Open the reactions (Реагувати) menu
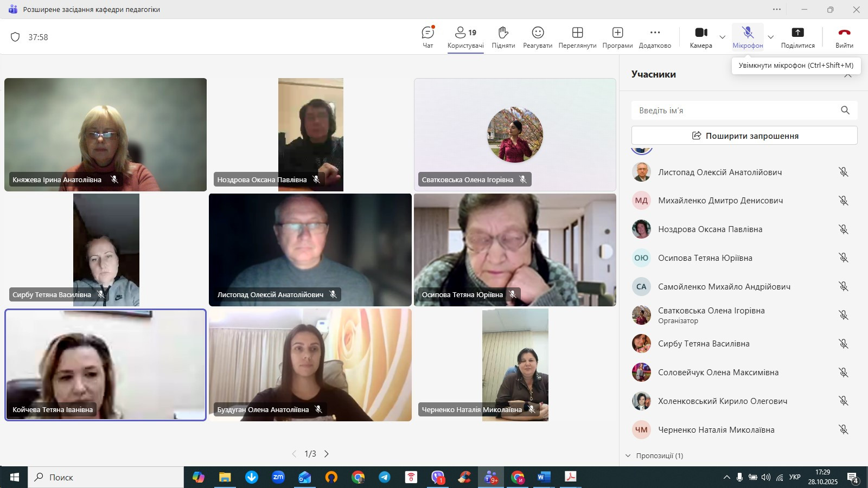The height and width of the screenshot is (488, 868). (538, 37)
